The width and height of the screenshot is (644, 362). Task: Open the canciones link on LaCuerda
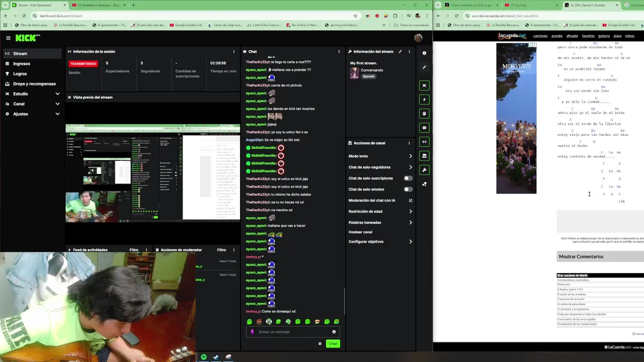pos(540,36)
